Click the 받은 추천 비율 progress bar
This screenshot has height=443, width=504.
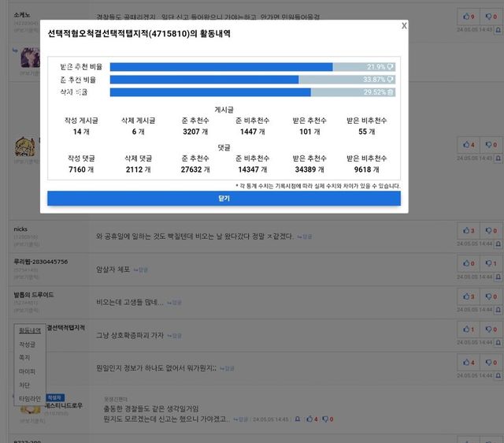(x=252, y=67)
